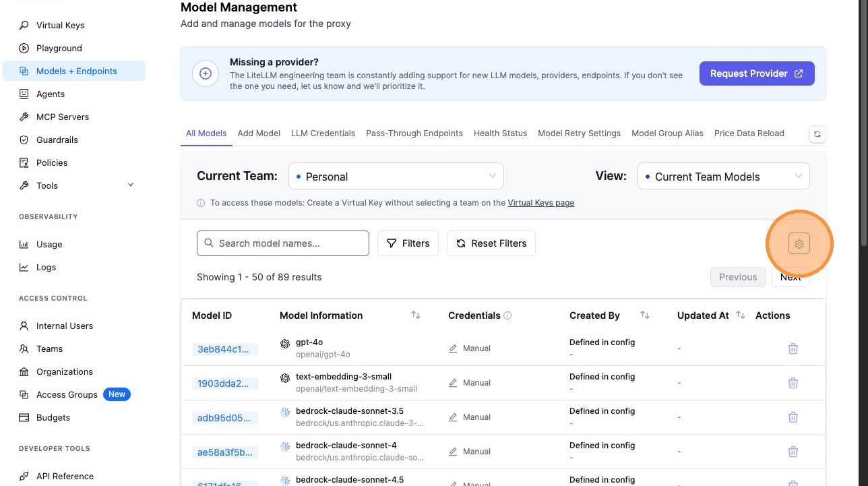This screenshot has width=868, height=486.
Task: Sort the Created By column
Action: pyautogui.click(x=645, y=315)
